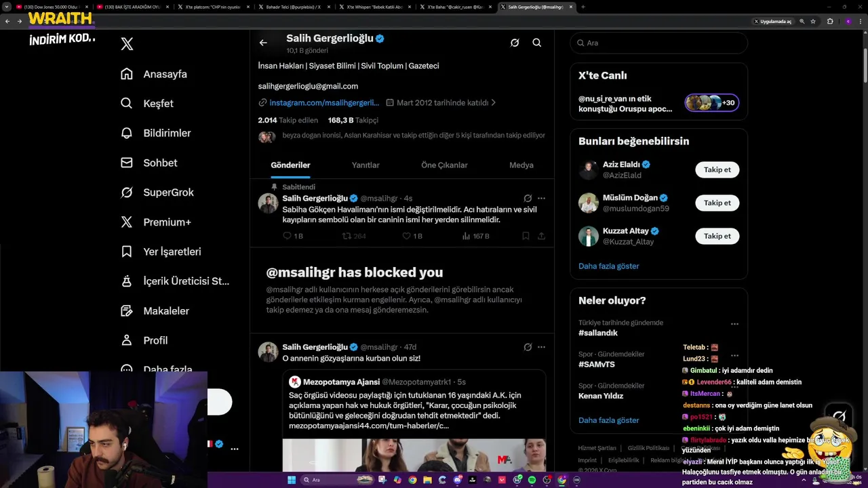Expand Daha fazla in left sidebar

pos(158,370)
